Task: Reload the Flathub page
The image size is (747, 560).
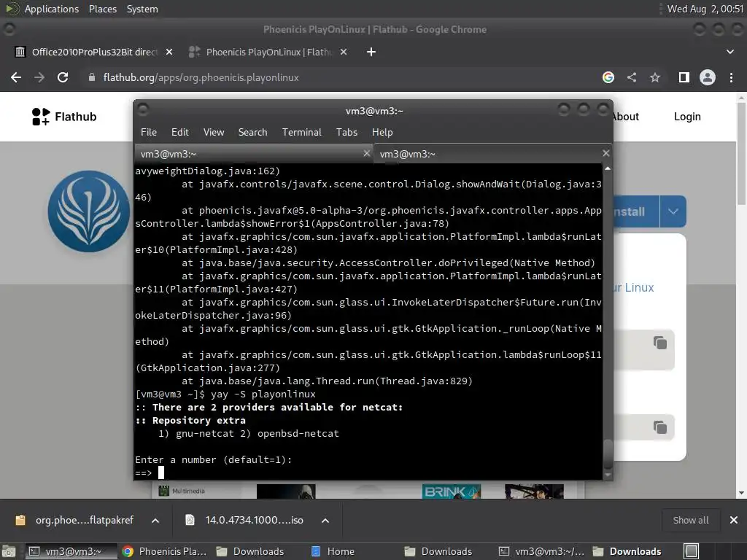Action: [x=63, y=77]
